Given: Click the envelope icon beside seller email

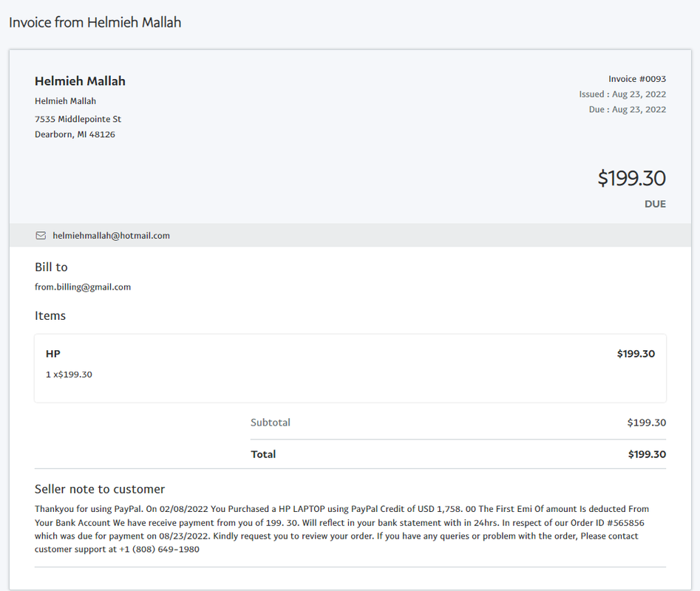Looking at the screenshot, I should pyautogui.click(x=41, y=236).
